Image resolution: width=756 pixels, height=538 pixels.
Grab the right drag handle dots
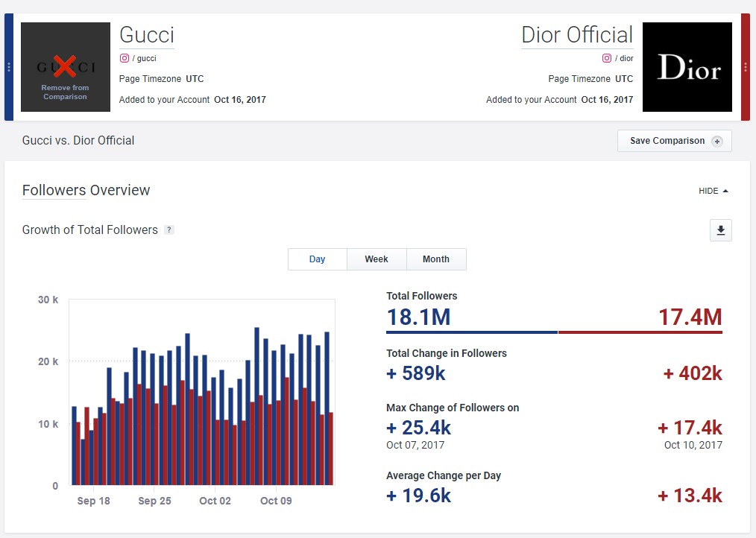[x=746, y=67]
